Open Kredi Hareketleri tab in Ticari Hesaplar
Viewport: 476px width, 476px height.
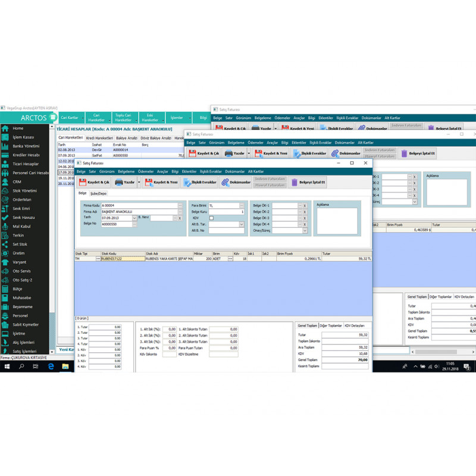(x=99, y=138)
